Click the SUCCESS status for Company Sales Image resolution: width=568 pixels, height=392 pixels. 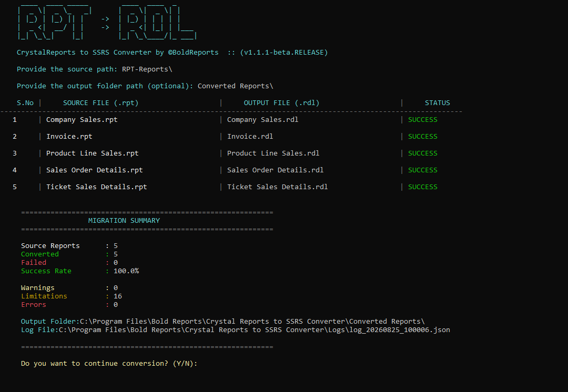tap(423, 120)
